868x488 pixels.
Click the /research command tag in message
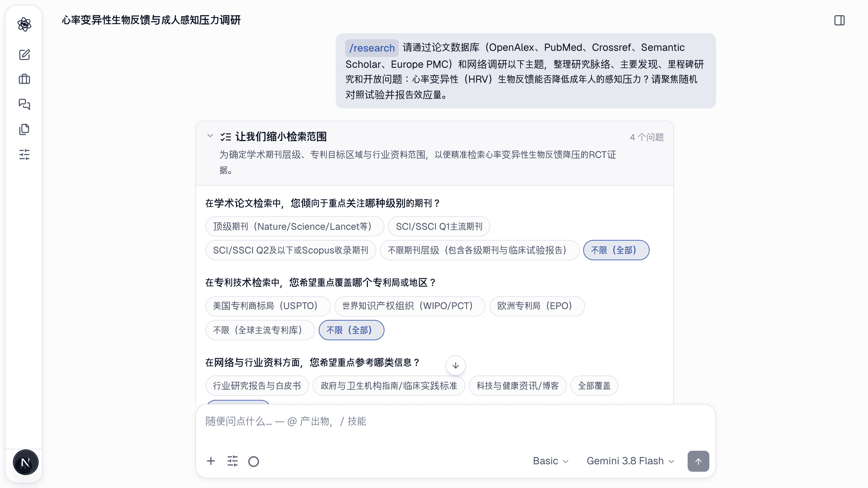(372, 48)
